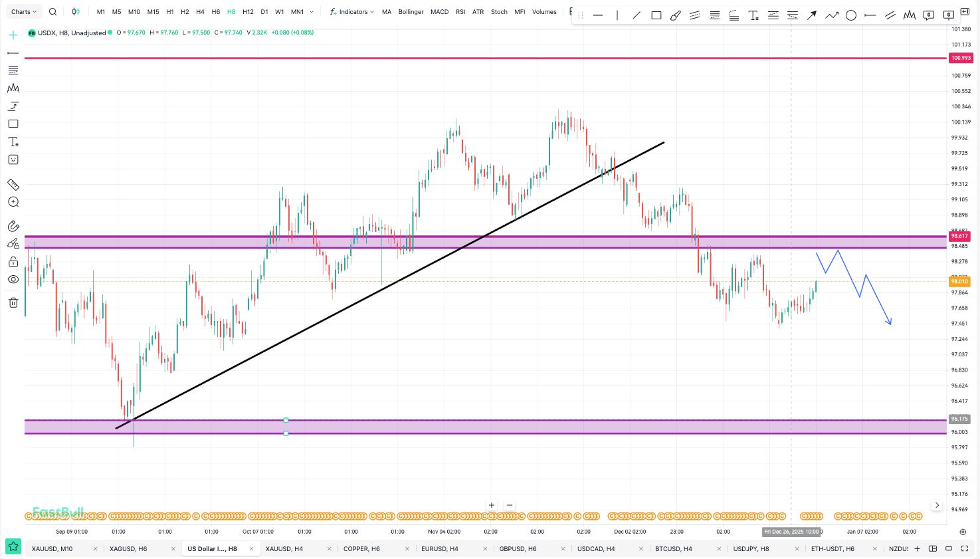This screenshot has height=559, width=980.
Task: Open the symbol search magnifier
Action: (53, 12)
